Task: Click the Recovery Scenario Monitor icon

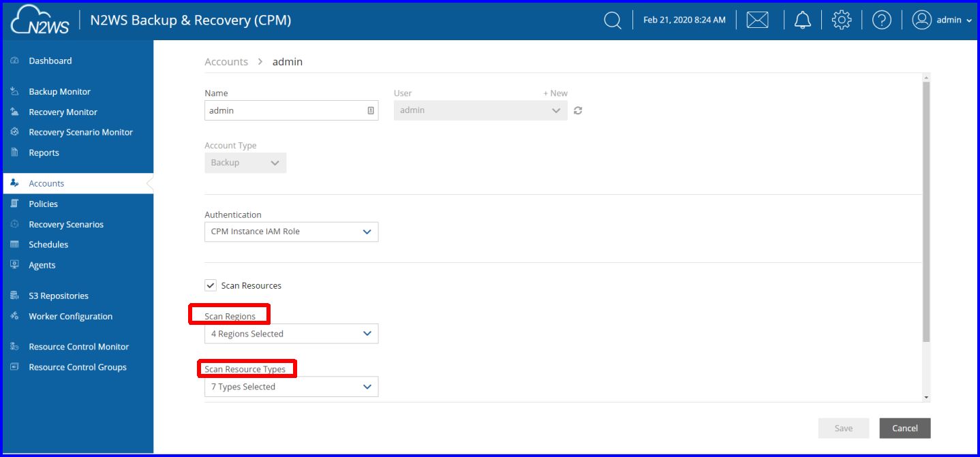Action: tap(14, 132)
